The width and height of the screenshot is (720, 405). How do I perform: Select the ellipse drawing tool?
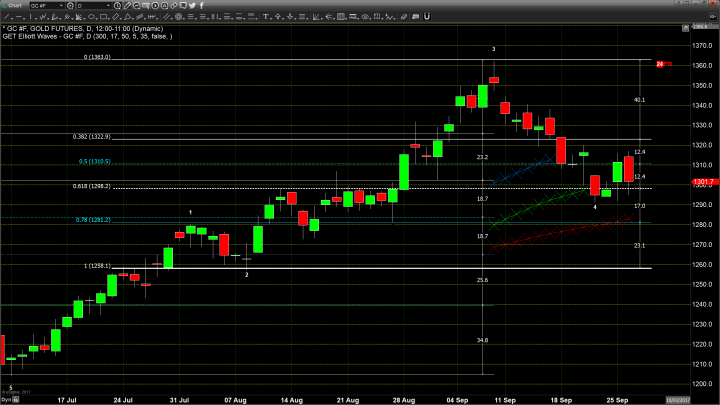click(x=91, y=17)
